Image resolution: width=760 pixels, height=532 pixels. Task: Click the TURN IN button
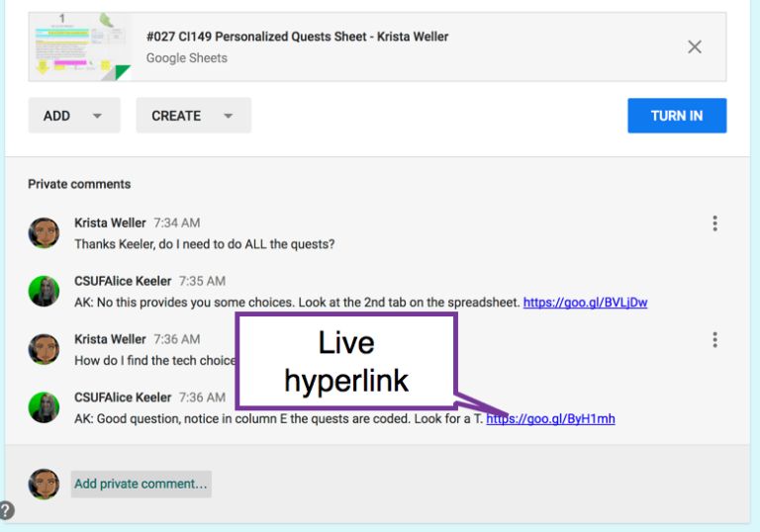[x=677, y=116]
